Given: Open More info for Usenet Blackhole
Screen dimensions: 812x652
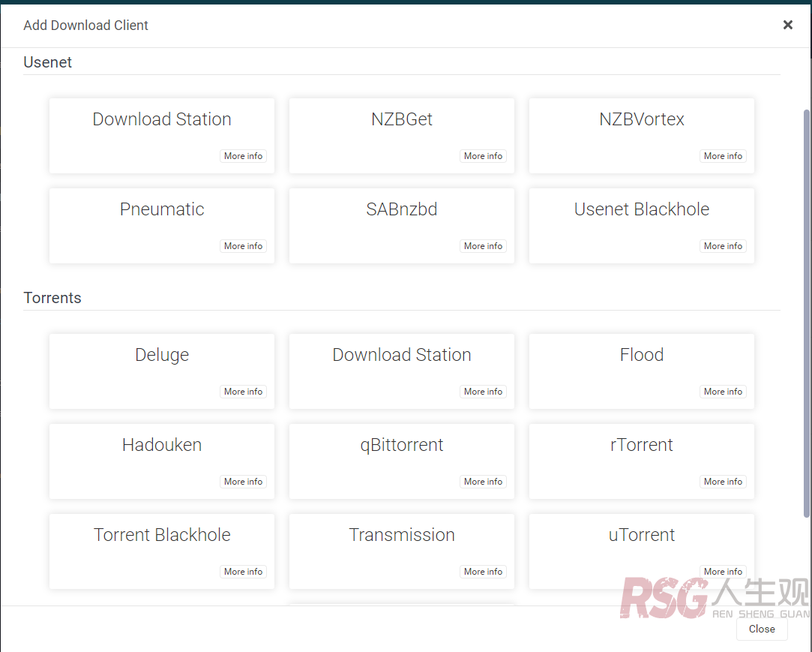Looking at the screenshot, I should pos(723,246).
